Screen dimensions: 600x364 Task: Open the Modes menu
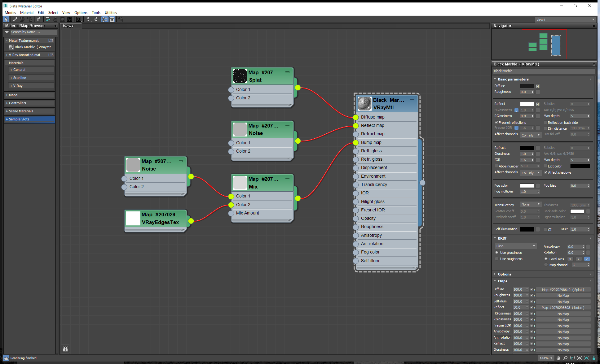[10, 13]
